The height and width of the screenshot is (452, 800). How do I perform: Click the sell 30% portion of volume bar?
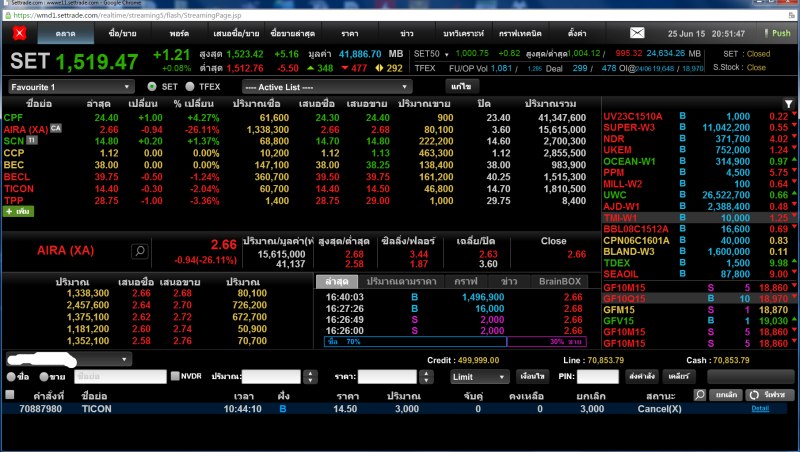546,342
